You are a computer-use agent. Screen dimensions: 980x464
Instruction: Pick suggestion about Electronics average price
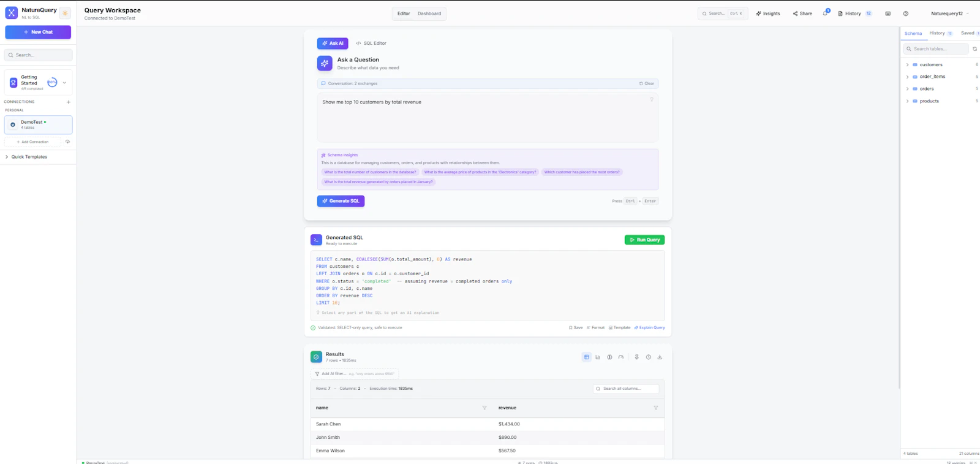(x=480, y=172)
